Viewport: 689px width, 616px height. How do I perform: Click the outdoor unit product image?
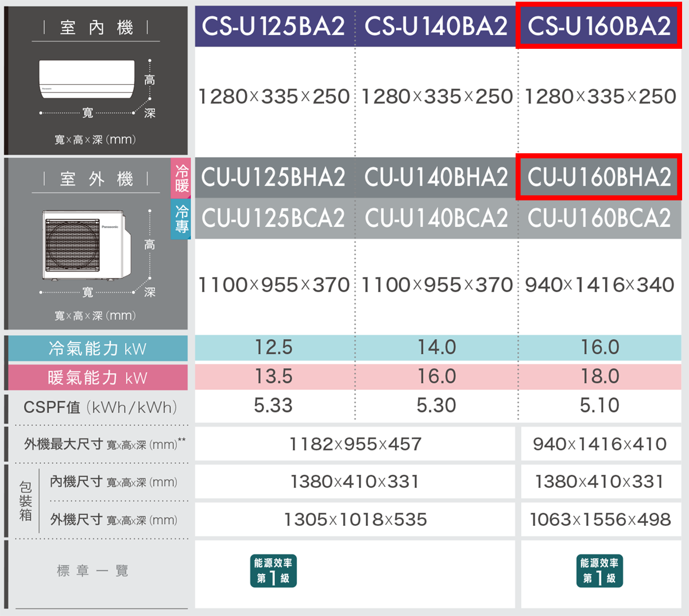[x=86, y=245]
